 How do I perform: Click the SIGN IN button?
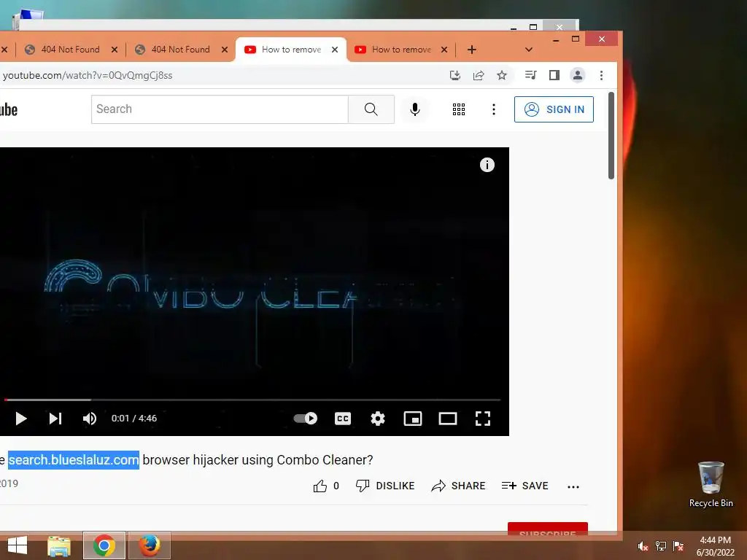[x=554, y=109]
